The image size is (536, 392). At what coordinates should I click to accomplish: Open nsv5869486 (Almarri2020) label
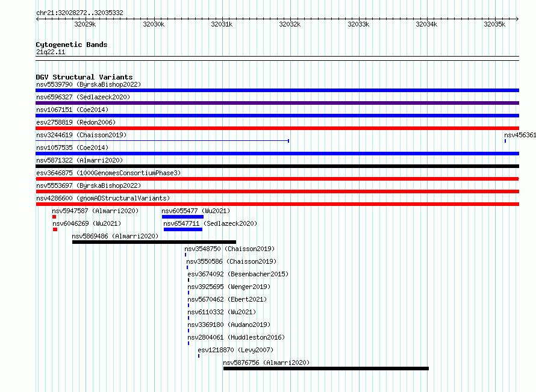click(115, 236)
